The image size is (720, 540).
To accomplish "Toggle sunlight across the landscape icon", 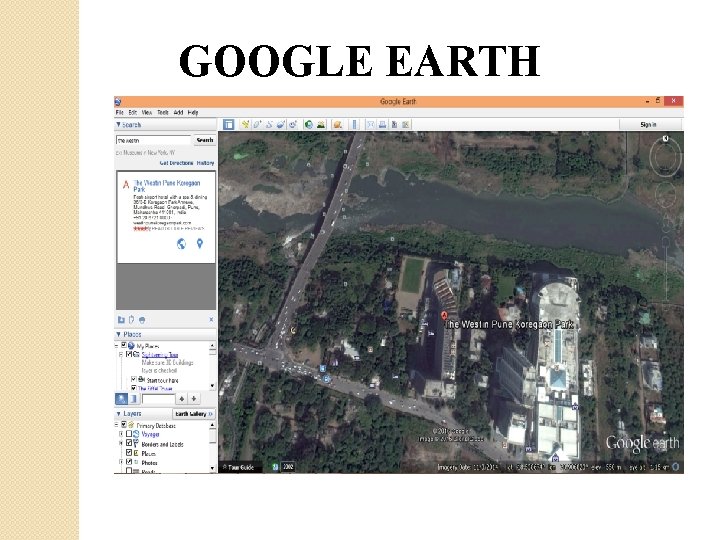I will point(321,124).
